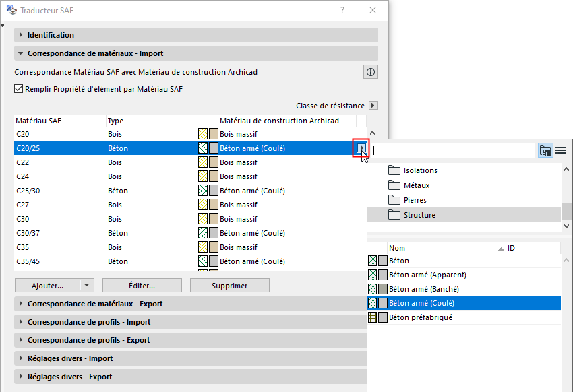Click folder tree scroll down arrow
The image size is (573, 392).
click(566, 226)
